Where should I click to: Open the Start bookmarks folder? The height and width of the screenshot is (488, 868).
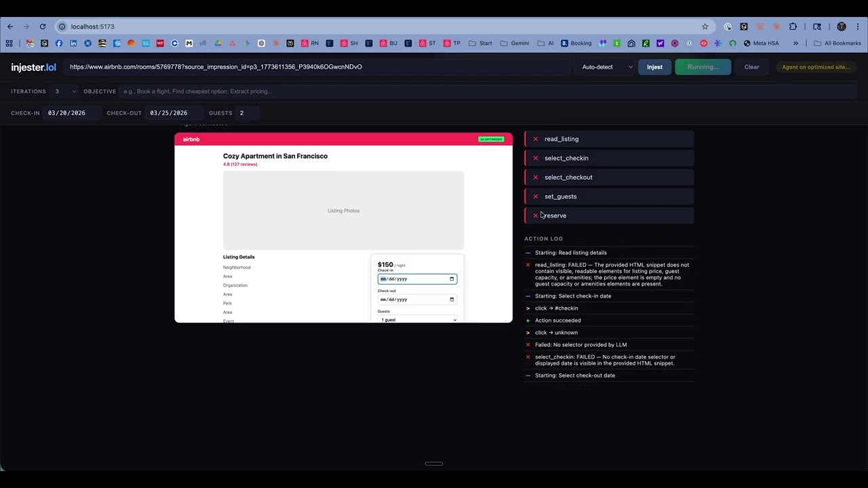481,43
